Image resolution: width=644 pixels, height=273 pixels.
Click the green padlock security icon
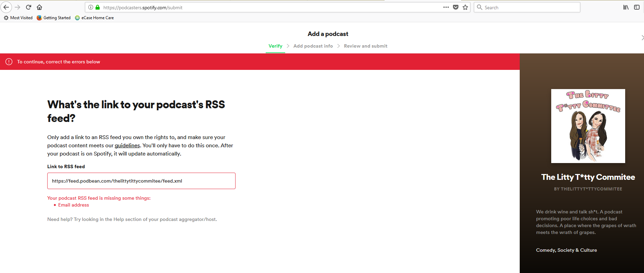98,7
